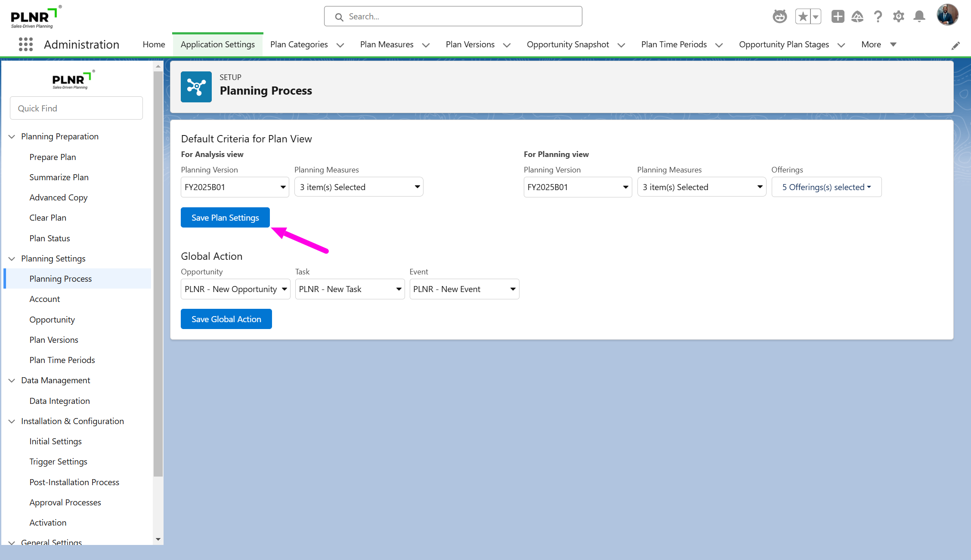Open the Task global action dropdown
The height and width of the screenshot is (560, 971).
tap(349, 289)
